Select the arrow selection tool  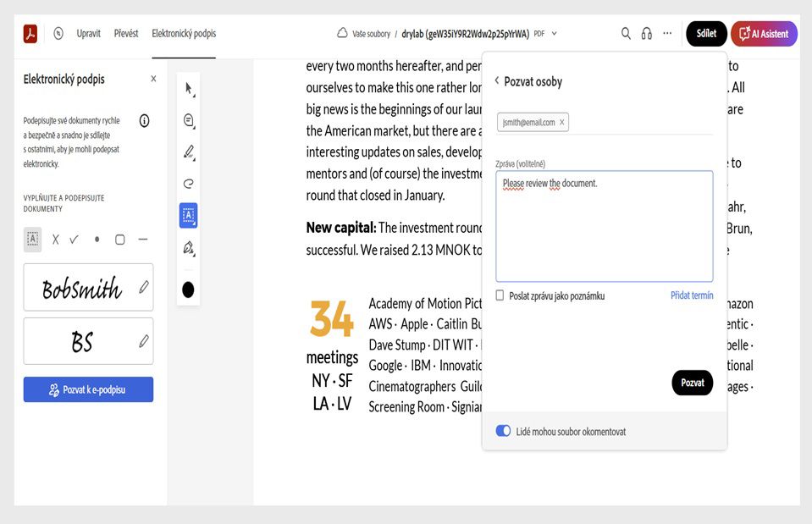click(x=188, y=89)
